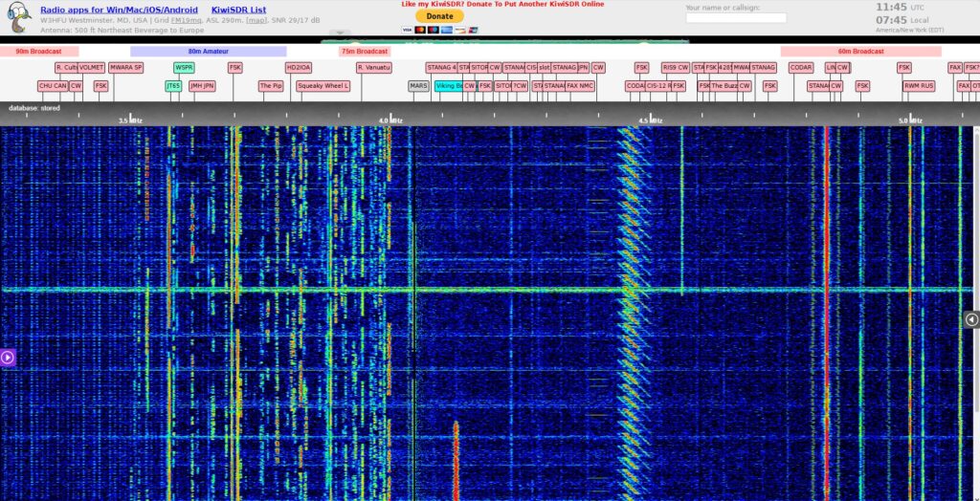
Task: Tune to the CIS-12 label
Action: (x=658, y=86)
